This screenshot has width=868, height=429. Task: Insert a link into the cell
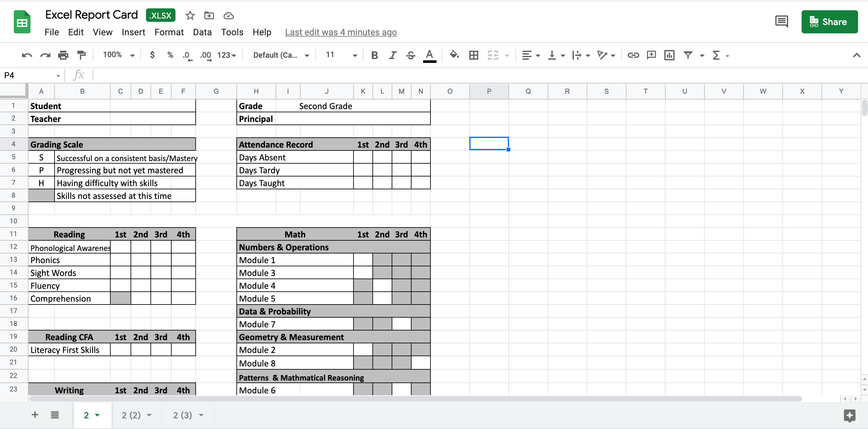(633, 55)
